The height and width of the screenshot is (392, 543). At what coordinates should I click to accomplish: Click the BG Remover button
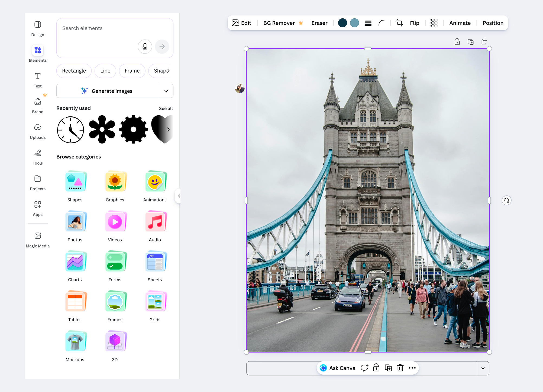279,23
